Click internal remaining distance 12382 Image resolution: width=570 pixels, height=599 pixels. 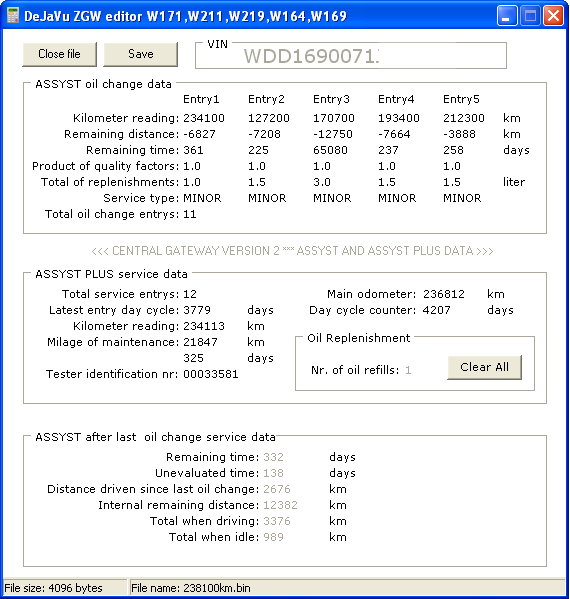280,505
